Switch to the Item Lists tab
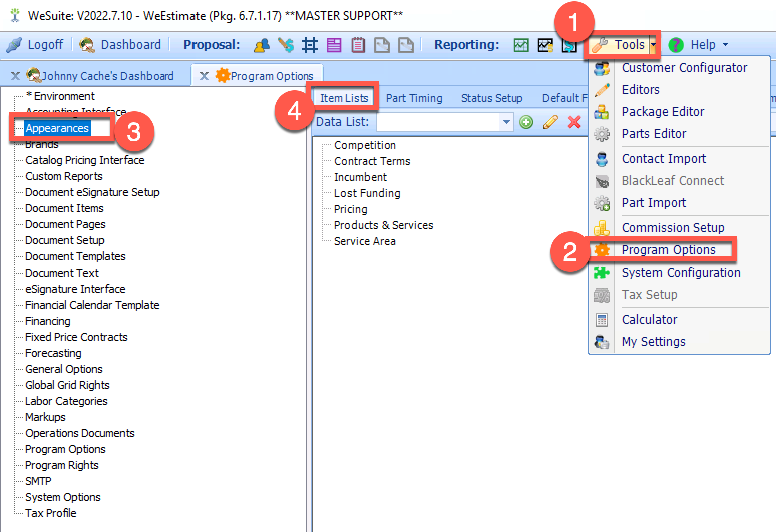Viewport: 776px width, 532px height. pos(344,98)
